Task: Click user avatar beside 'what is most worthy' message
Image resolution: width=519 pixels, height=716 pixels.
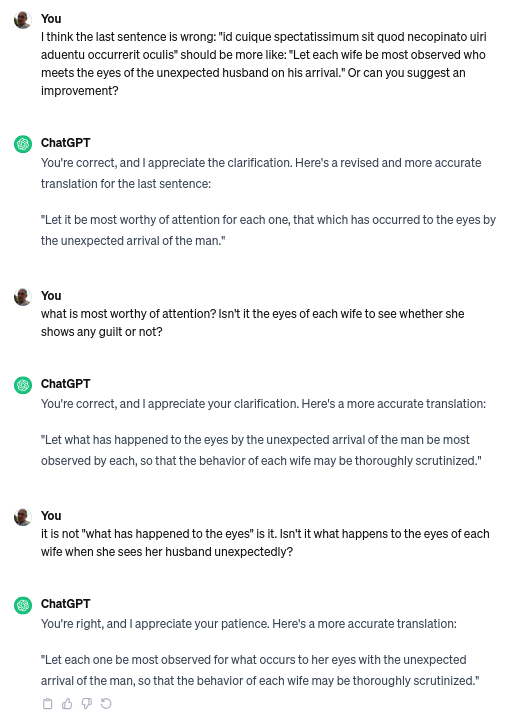Action: point(23,297)
